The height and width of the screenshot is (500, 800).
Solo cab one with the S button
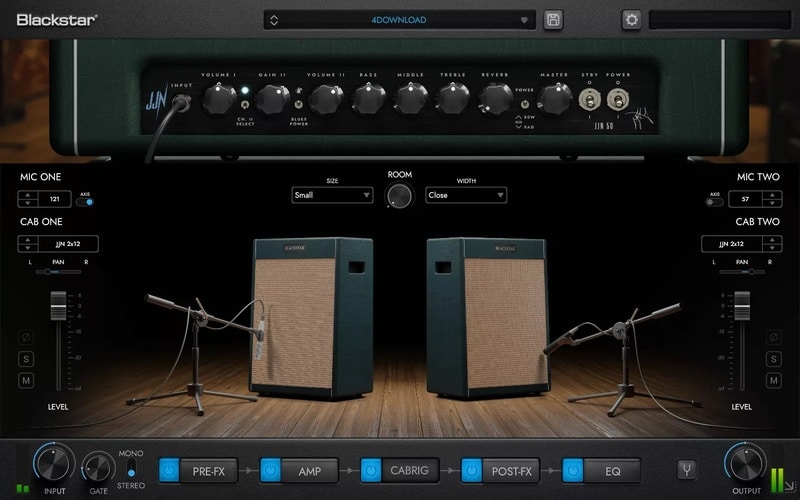coord(27,359)
